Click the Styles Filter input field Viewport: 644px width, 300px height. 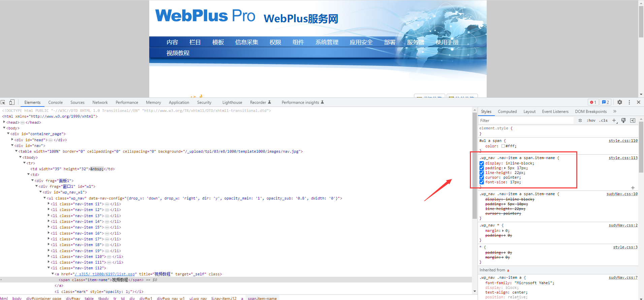pos(525,121)
